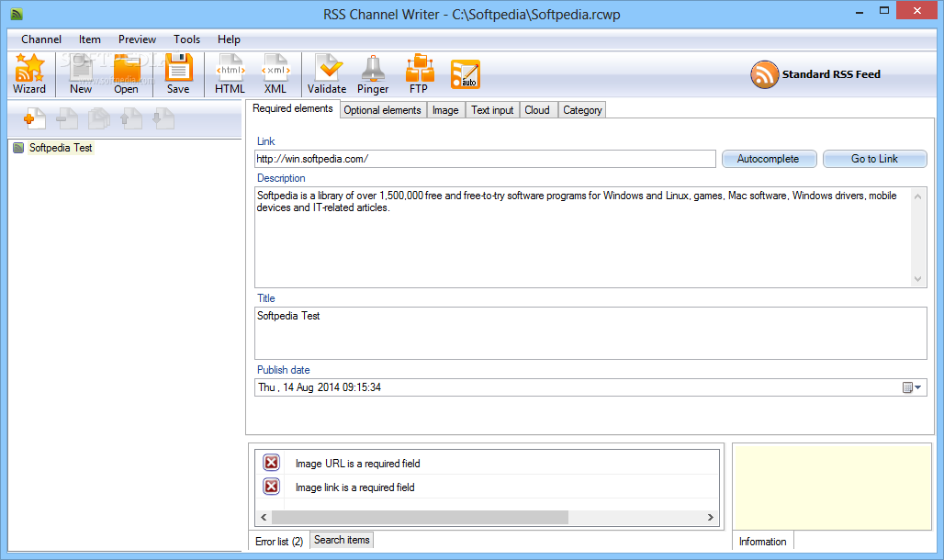Save the channel with floppy icon
Screen dimensions: 944x560
178,73
